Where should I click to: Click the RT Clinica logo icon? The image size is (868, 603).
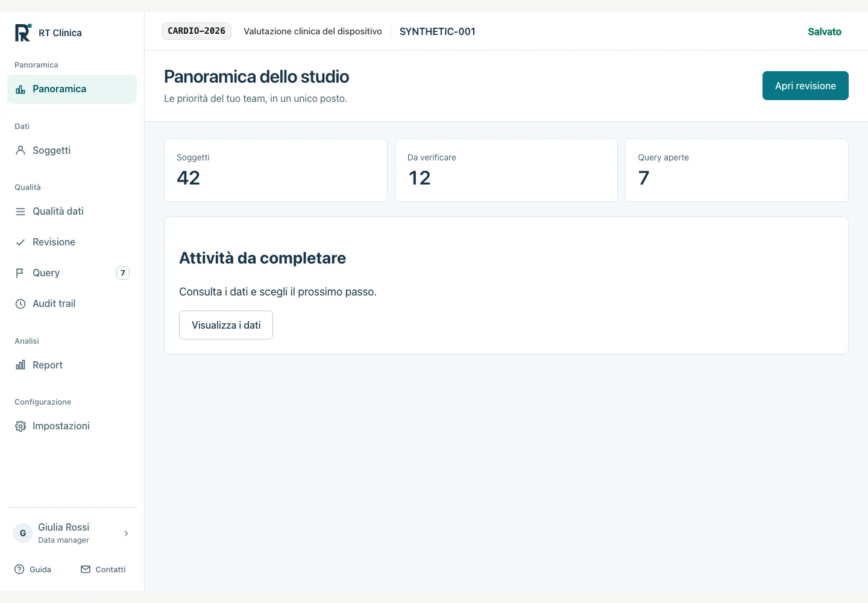23,33
